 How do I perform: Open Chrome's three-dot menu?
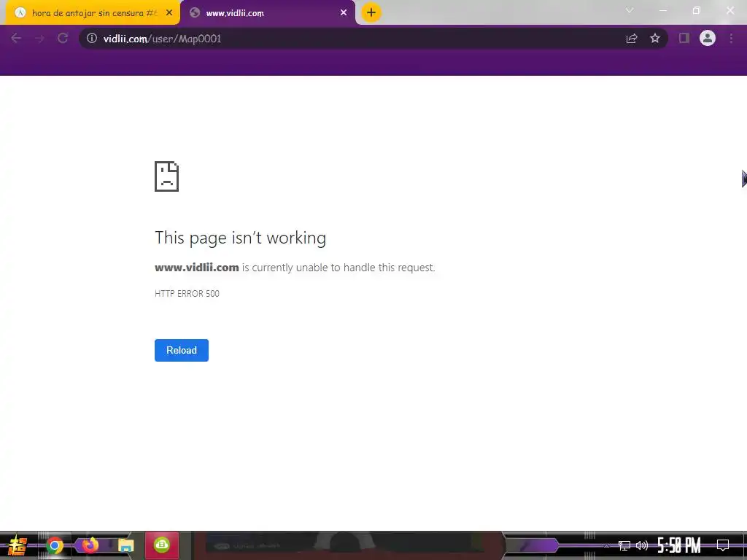(731, 39)
